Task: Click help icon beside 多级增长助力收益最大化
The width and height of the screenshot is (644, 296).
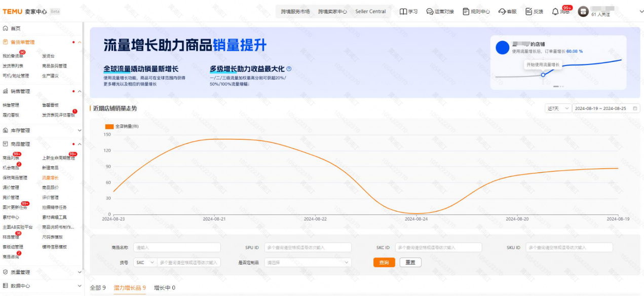Action: pyautogui.click(x=289, y=69)
